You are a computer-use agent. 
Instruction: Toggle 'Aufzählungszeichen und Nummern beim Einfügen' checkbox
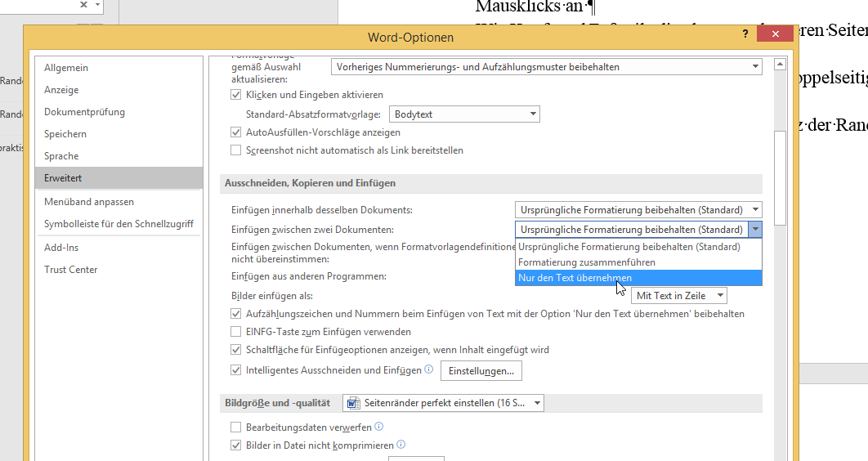tap(236, 314)
